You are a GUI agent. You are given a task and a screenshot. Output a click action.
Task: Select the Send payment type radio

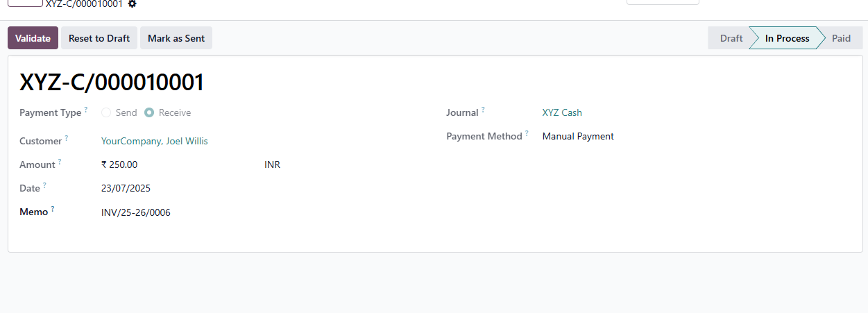point(106,112)
